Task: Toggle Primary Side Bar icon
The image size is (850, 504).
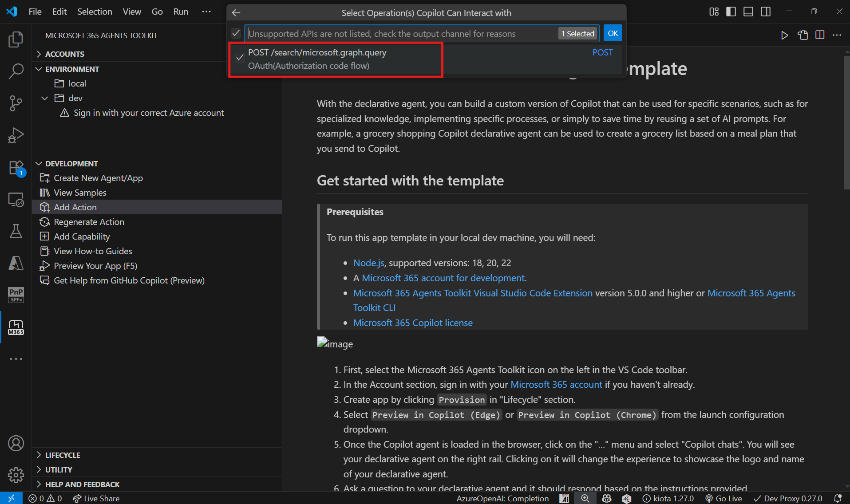Action: tap(731, 12)
